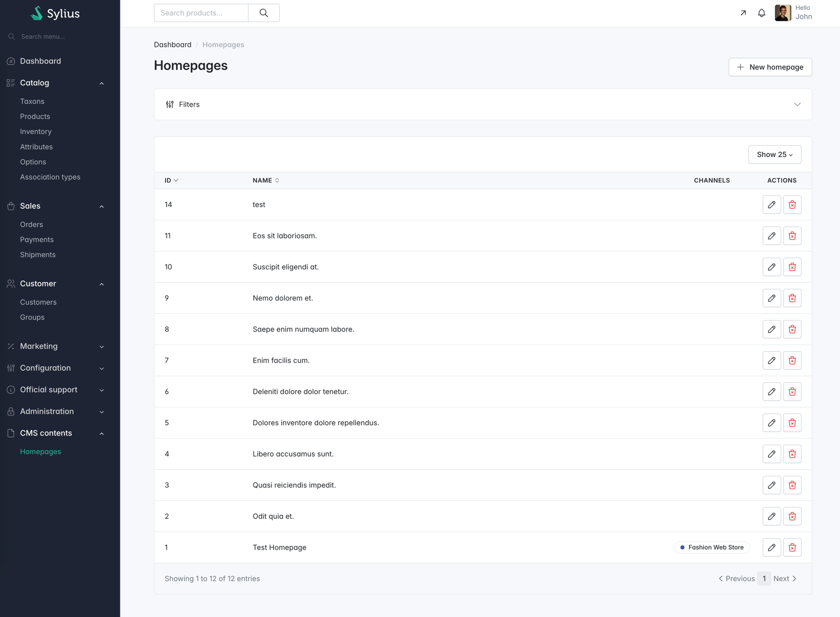Screen dimensions: 840x617
Task: Edit the 'Test Homepage' row
Action: [771, 547]
